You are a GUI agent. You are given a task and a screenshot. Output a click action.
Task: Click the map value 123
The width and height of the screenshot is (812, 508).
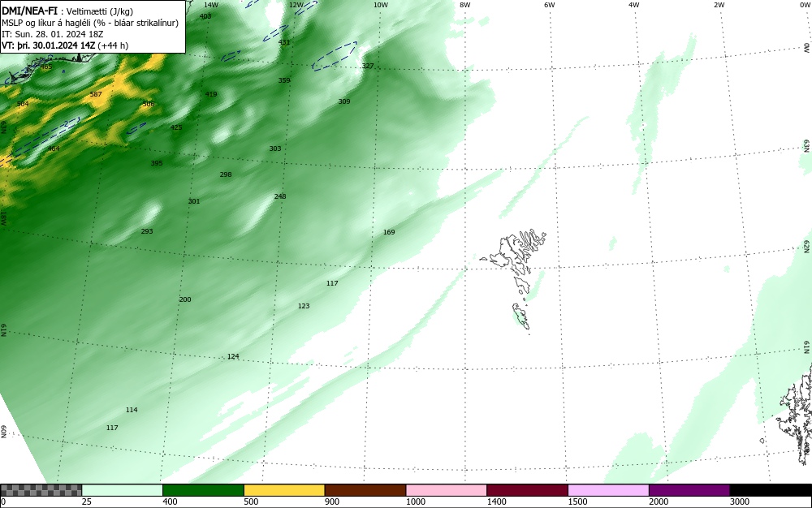pos(304,306)
